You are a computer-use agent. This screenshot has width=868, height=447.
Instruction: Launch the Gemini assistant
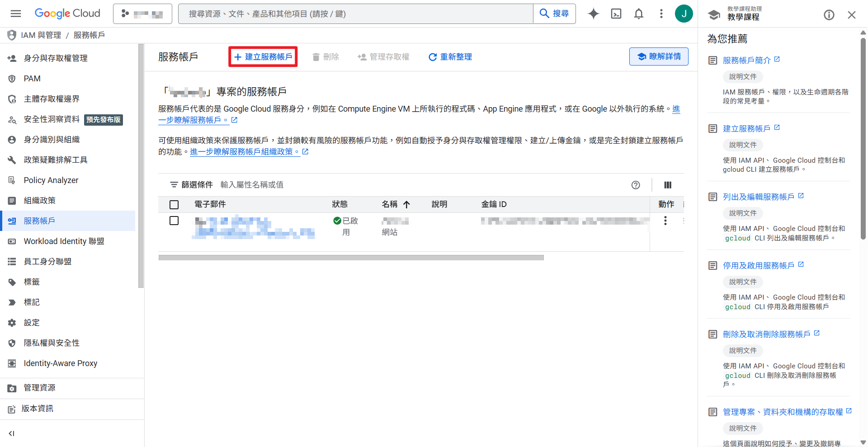[593, 14]
